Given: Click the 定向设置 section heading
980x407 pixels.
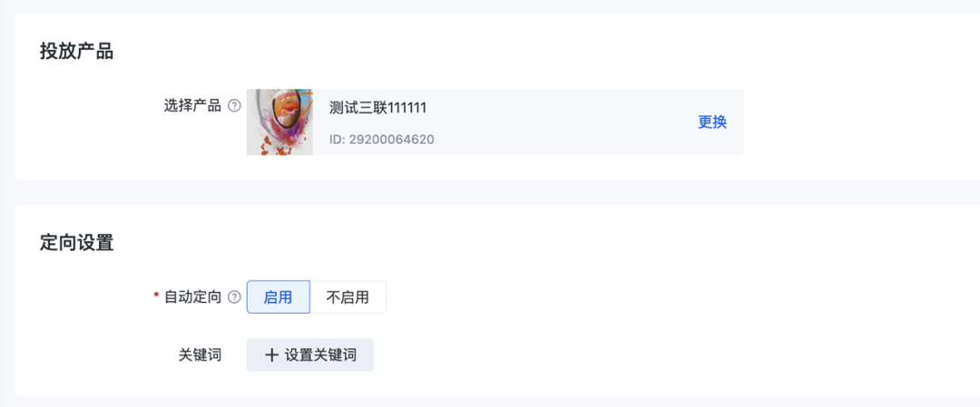Looking at the screenshot, I should (x=77, y=242).
